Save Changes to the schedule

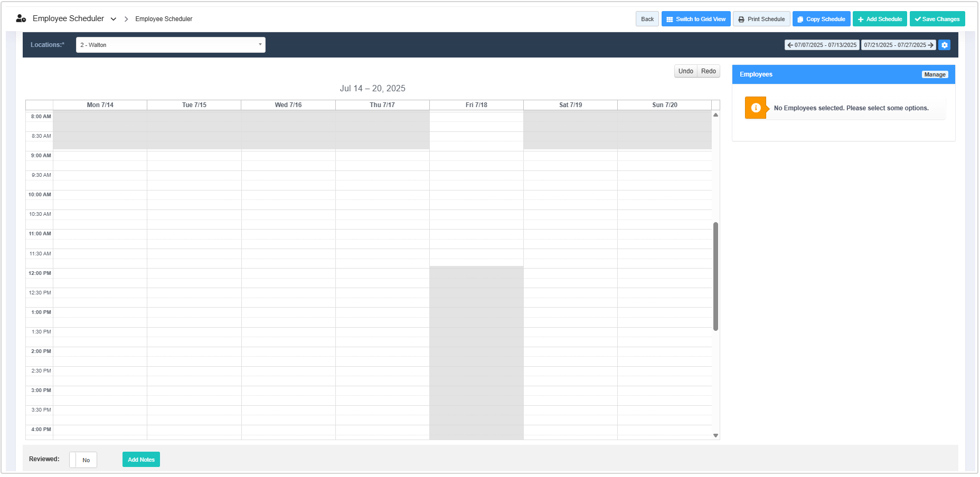pyautogui.click(x=937, y=19)
